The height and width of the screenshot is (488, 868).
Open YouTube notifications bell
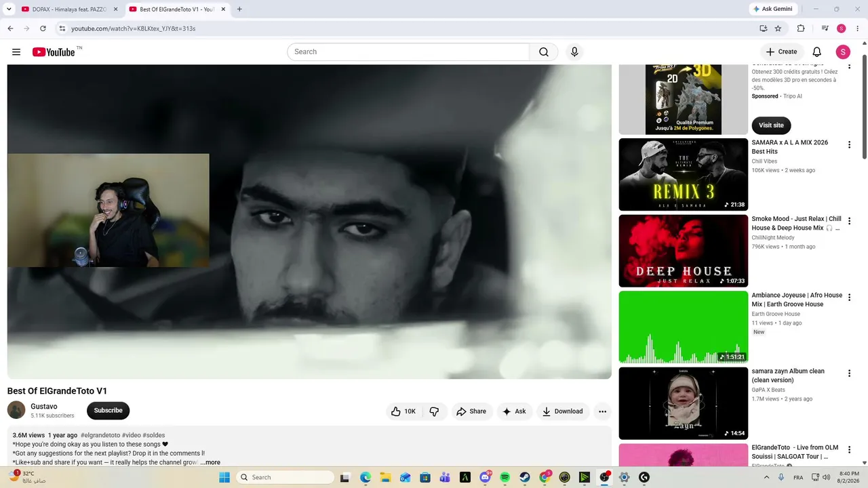pyautogui.click(x=817, y=52)
